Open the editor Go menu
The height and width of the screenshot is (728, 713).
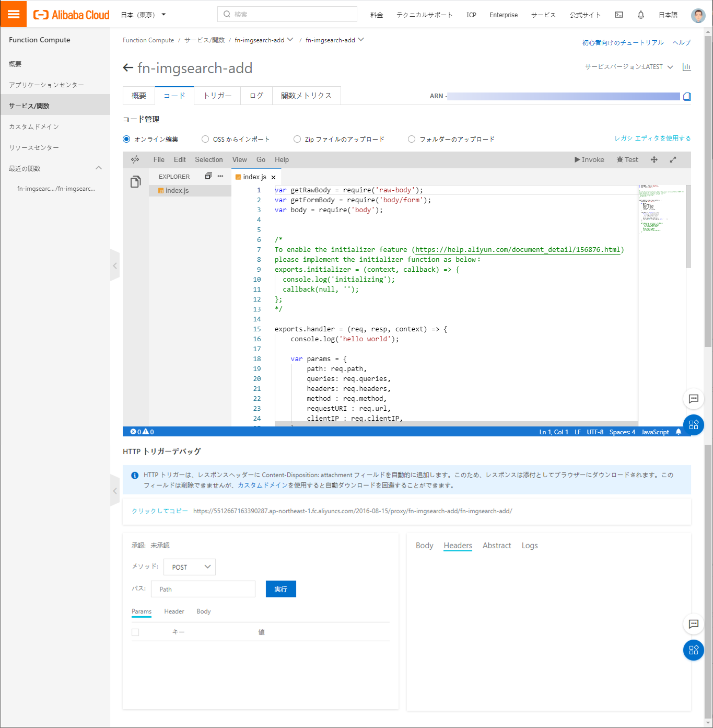tap(261, 159)
